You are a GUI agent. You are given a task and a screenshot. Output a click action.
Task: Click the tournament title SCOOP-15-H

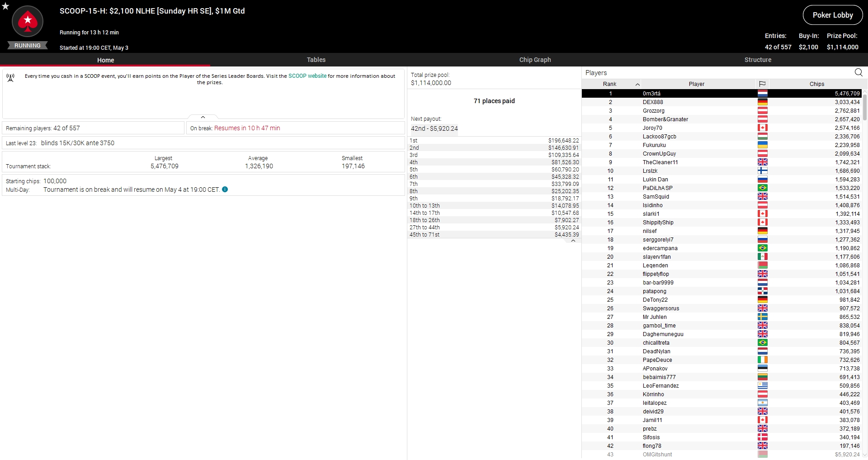(x=152, y=11)
